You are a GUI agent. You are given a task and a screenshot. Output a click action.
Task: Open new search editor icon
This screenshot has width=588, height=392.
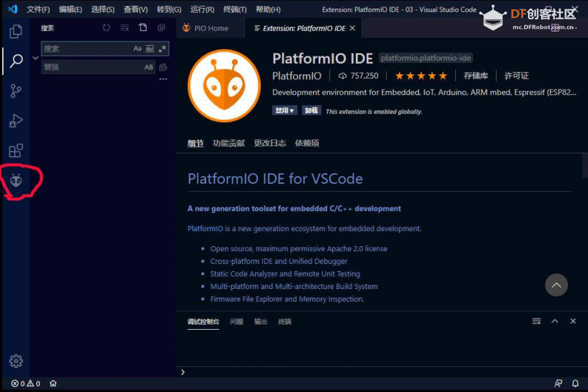tap(143, 27)
